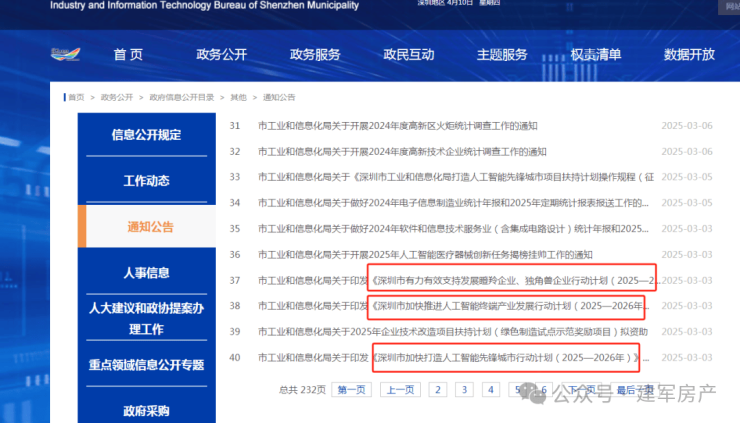
Task: Select 信息公开规定 in the sidebar
Action: point(146,135)
